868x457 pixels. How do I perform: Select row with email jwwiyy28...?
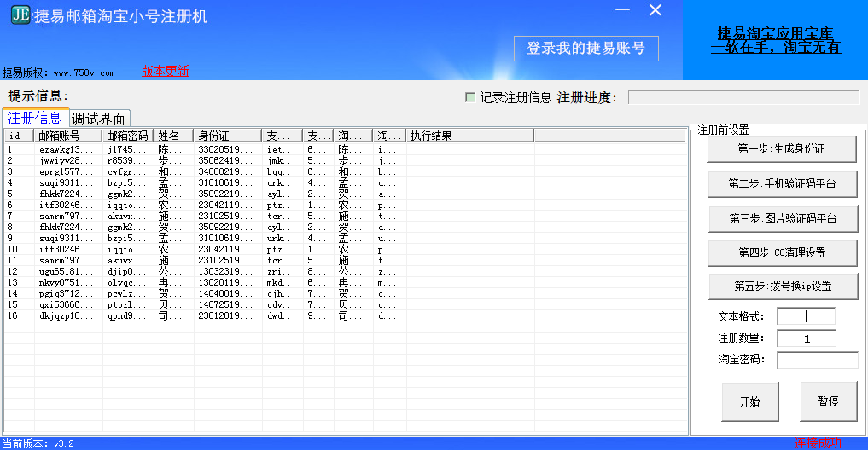tap(345, 160)
